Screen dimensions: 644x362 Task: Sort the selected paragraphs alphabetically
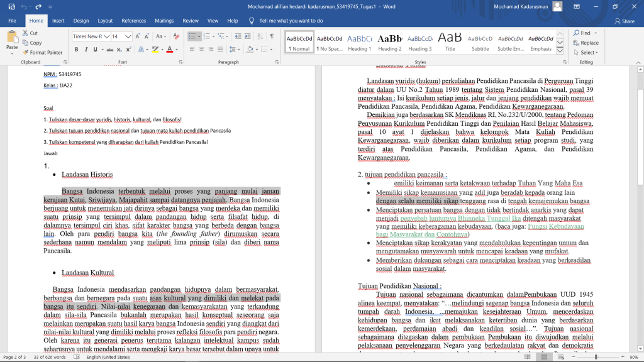[259, 36]
